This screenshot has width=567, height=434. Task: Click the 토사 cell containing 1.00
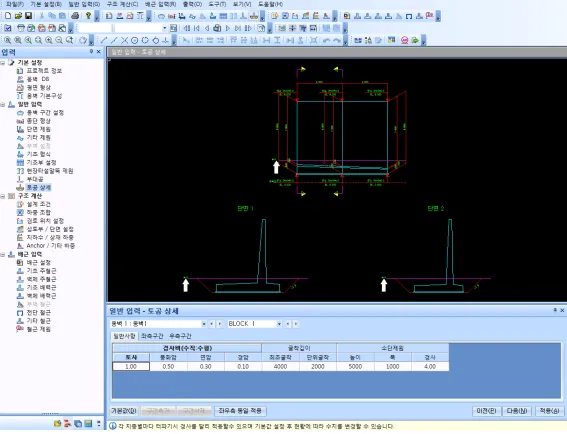coord(131,366)
